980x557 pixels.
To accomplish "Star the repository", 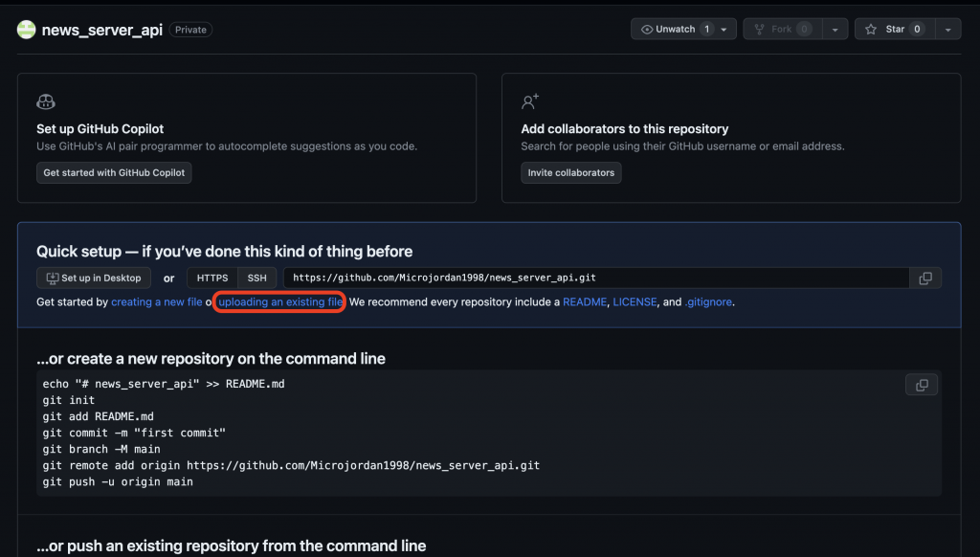I will [895, 30].
